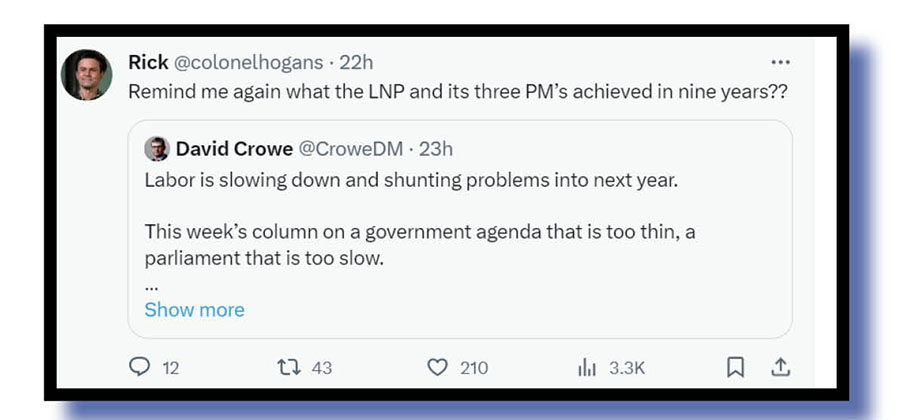Click the @CroweDM handle
Image resolution: width=907 pixels, height=420 pixels.
point(351,149)
